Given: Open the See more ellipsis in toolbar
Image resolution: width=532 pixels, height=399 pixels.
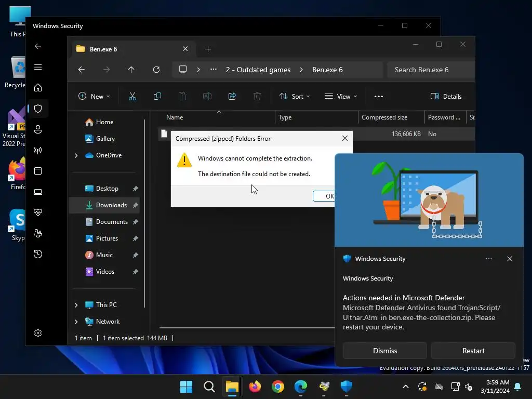Looking at the screenshot, I should click(379, 96).
